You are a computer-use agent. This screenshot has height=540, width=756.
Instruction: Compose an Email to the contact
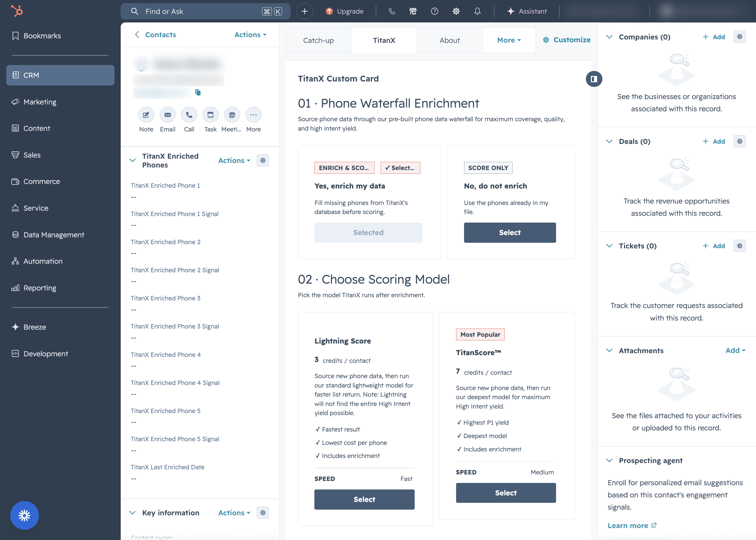168,115
